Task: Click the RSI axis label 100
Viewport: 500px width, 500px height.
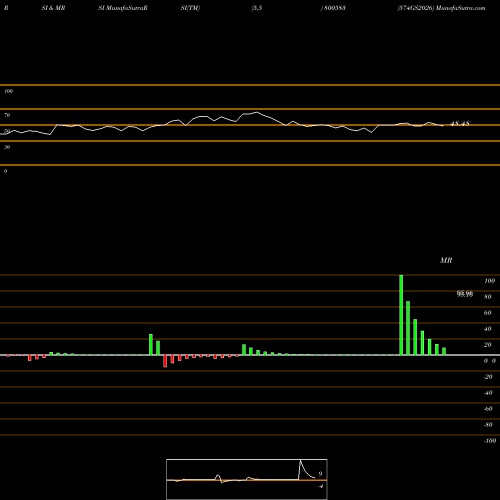Action: pyautogui.click(x=9, y=91)
